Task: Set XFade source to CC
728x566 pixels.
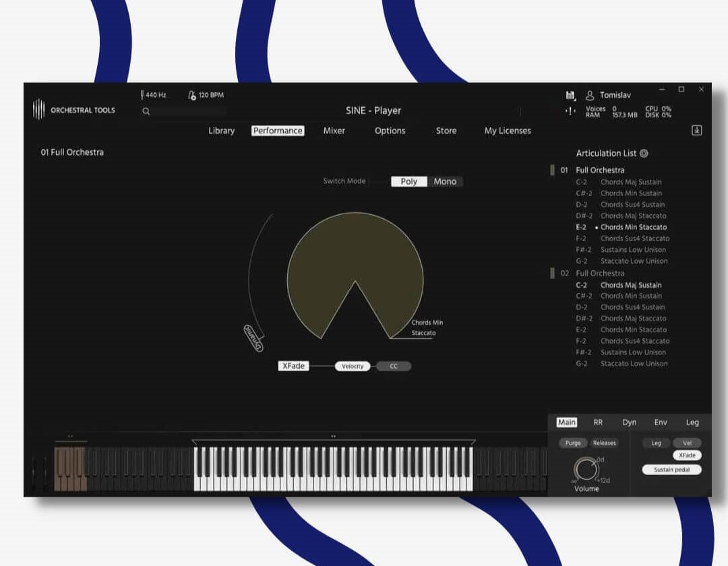Action: tap(394, 367)
